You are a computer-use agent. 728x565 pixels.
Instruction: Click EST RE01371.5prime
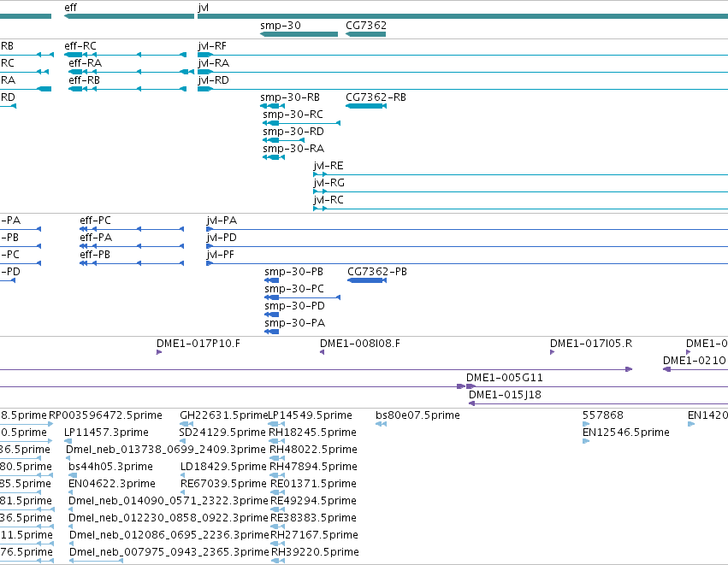[x=277, y=492]
